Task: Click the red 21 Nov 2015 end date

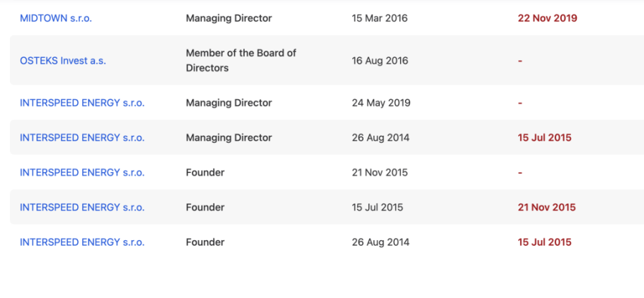Action: click(547, 207)
